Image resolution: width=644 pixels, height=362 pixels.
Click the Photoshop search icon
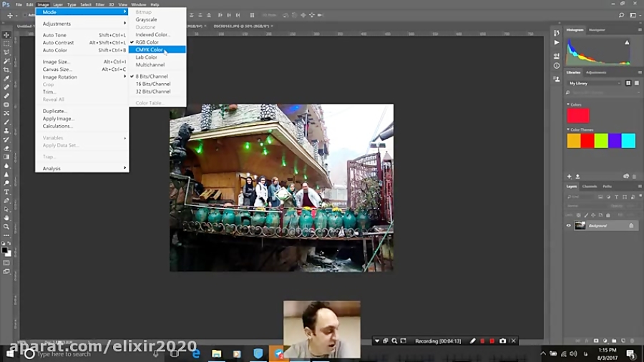tap(621, 15)
